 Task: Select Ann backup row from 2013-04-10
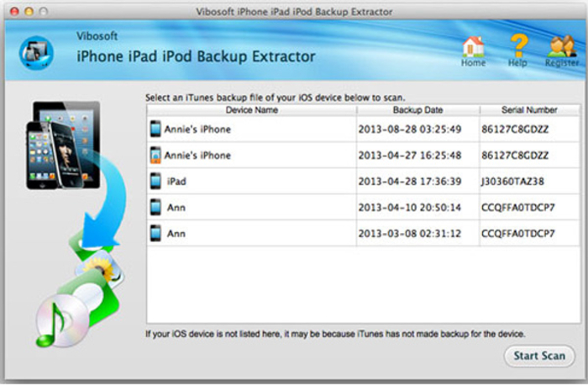pyautogui.click(x=363, y=207)
